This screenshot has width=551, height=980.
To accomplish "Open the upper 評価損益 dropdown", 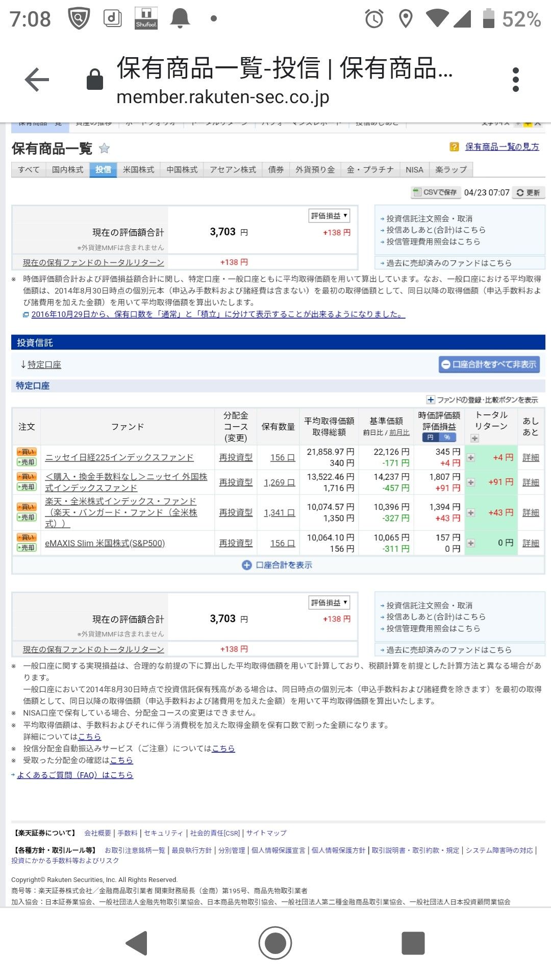I will pos(329,216).
